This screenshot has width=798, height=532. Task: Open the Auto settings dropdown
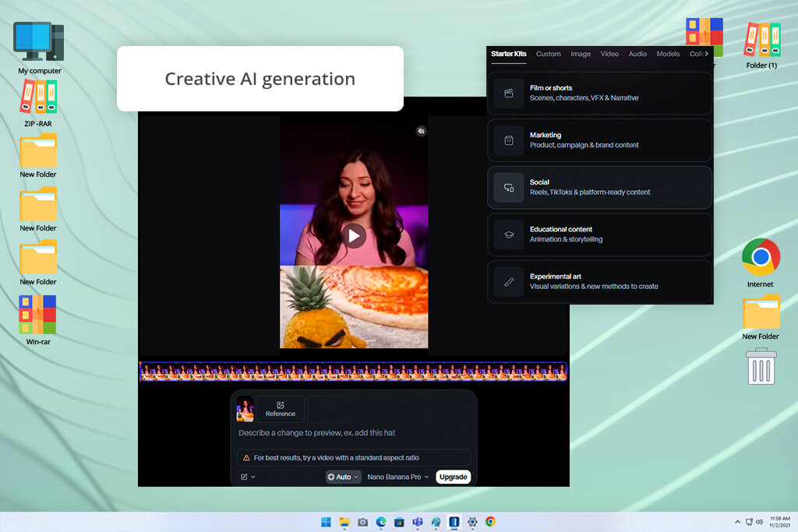(x=343, y=477)
